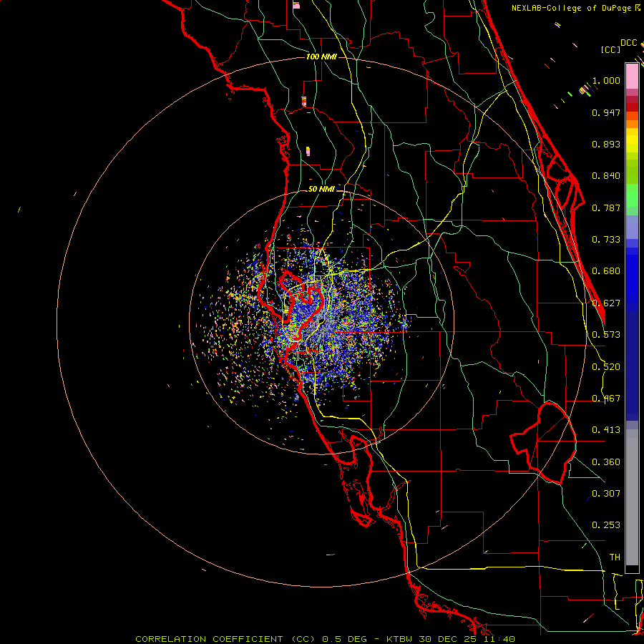Click the CORRELATION COEFFICIENT (CC) caption text

tap(225, 639)
